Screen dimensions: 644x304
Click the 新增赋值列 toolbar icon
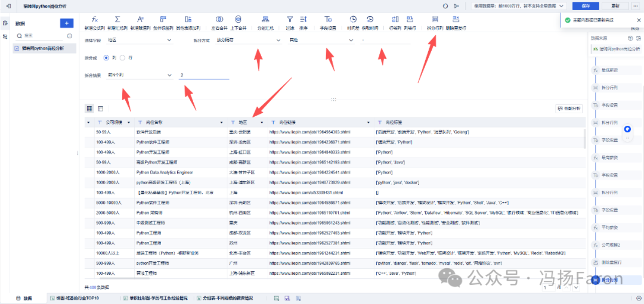click(141, 19)
